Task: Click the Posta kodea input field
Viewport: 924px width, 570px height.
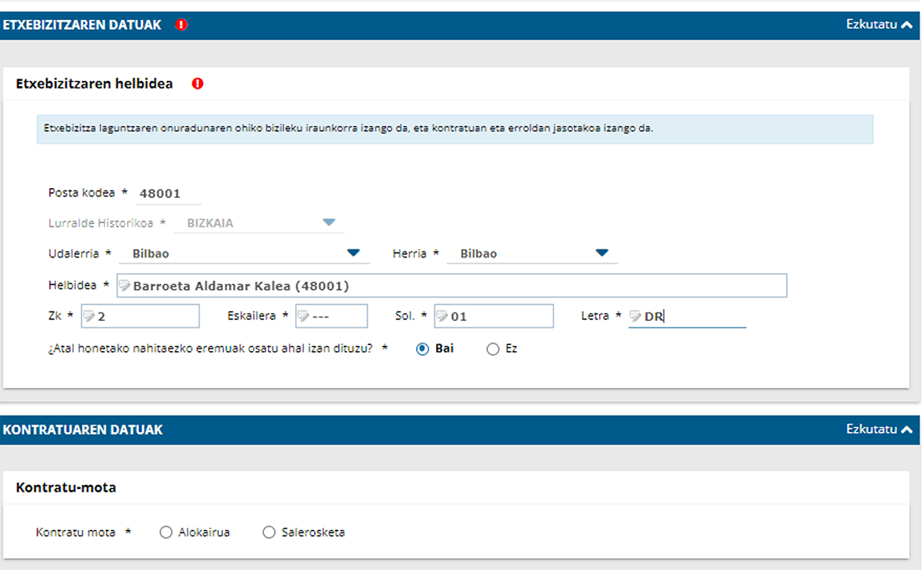Action: tap(167, 191)
